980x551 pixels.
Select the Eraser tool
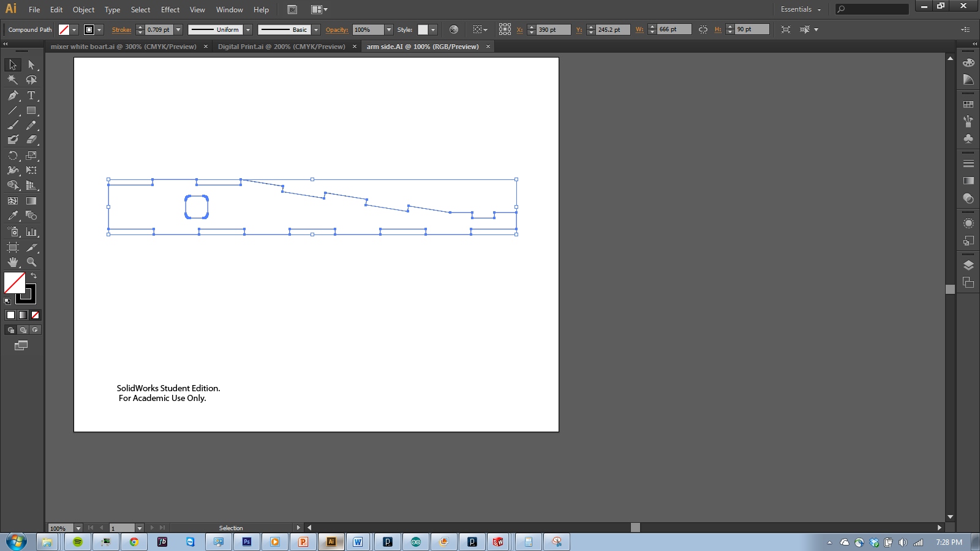pos(31,140)
